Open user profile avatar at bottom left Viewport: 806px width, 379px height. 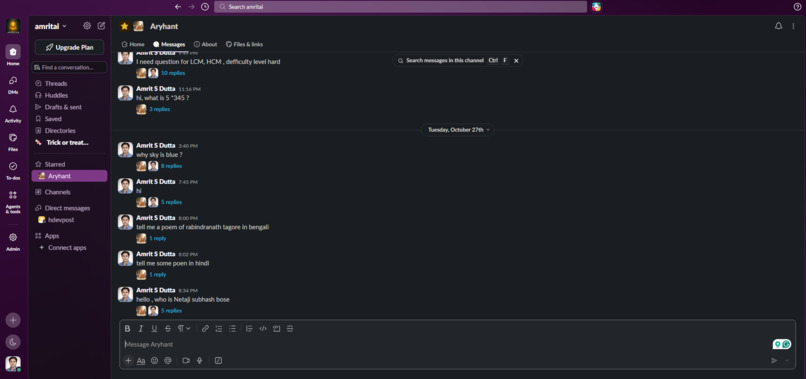tap(13, 364)
